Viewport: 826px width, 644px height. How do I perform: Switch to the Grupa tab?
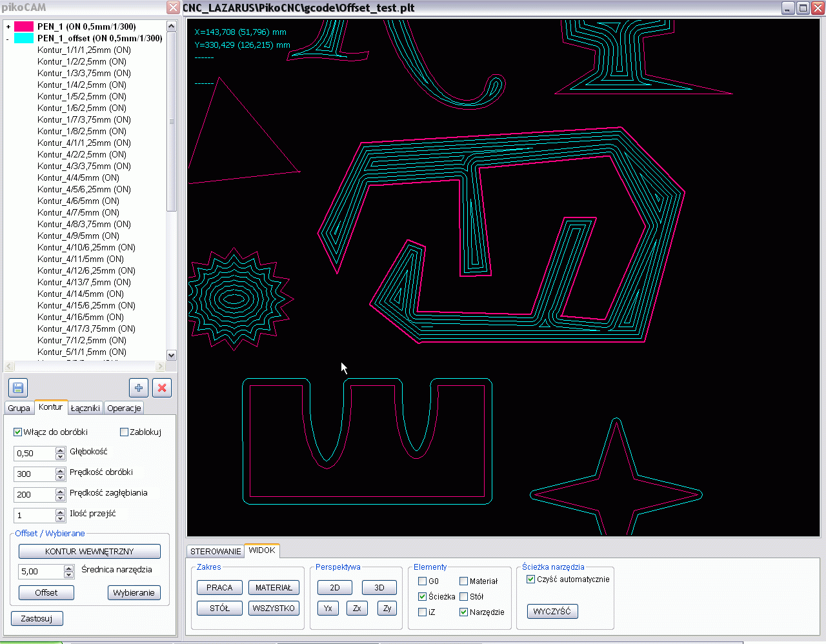(19, 408)
